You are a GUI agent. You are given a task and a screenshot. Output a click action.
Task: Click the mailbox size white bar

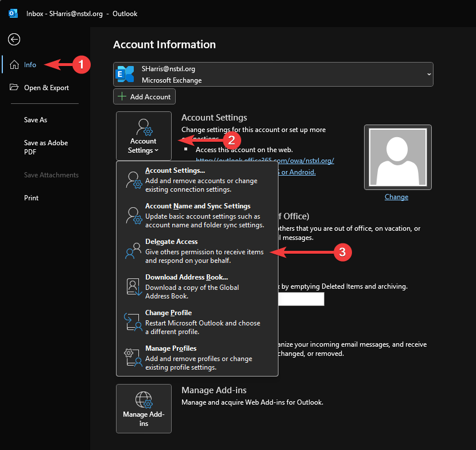click(301, 299)
